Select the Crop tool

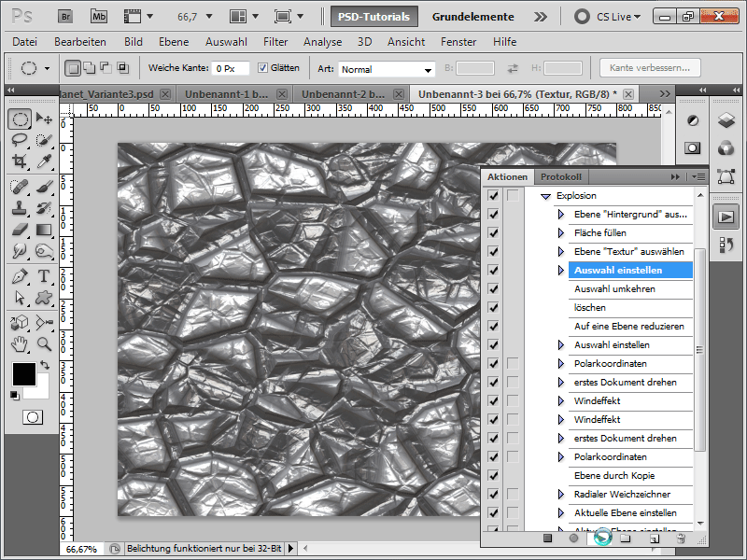tap(20, 161)
